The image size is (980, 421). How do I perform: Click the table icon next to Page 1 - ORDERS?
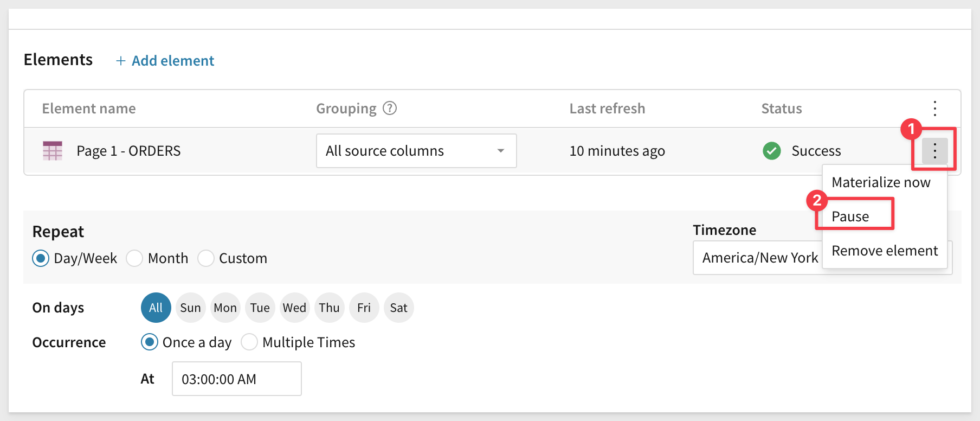(53, 151)
